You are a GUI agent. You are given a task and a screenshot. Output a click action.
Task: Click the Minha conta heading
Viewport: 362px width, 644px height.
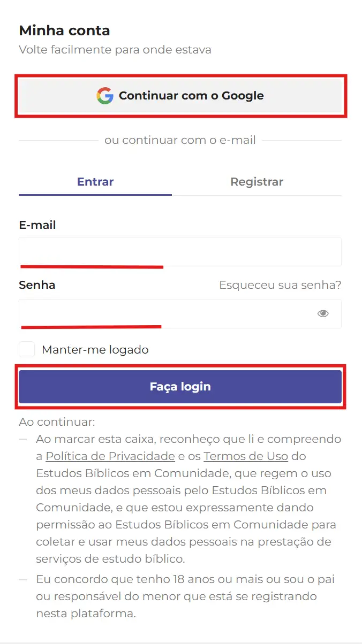[x=64, y=30]
